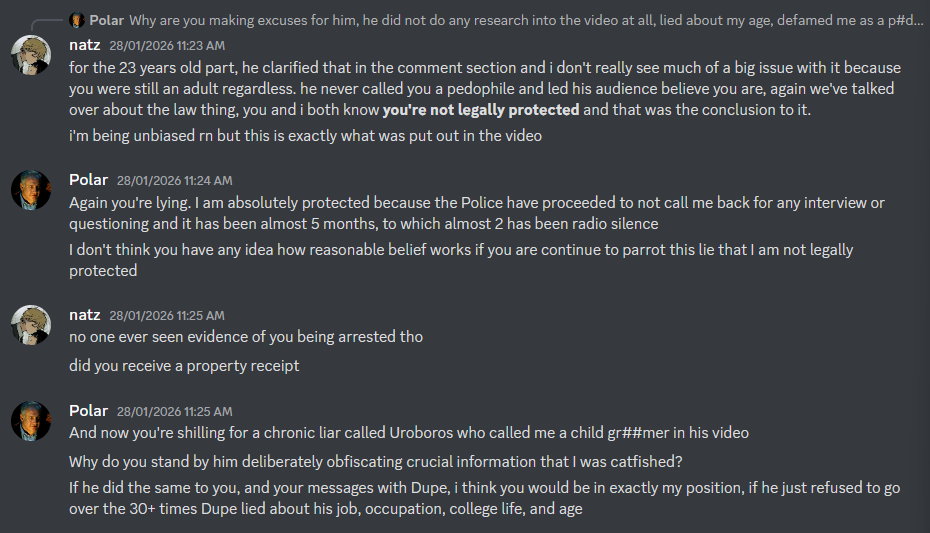
Task: Click the Polar username at 11:25 AM
Action: click(88, 411)
